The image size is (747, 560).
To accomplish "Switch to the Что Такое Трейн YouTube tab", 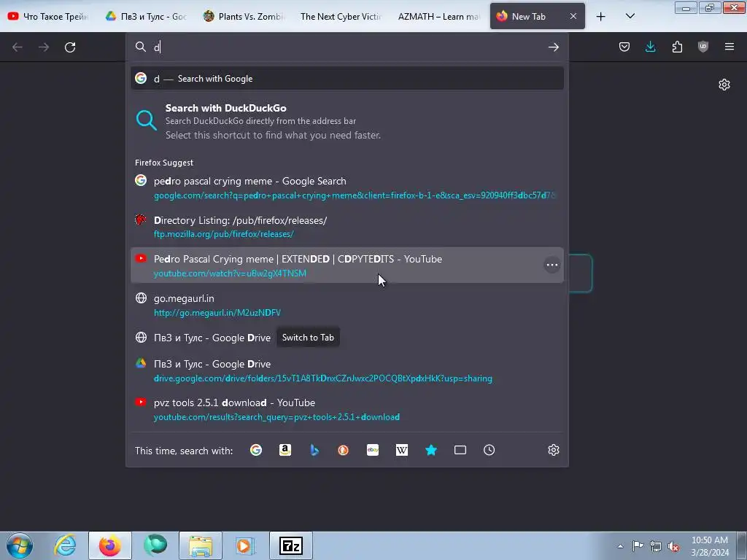I will (x=49, y=17).
